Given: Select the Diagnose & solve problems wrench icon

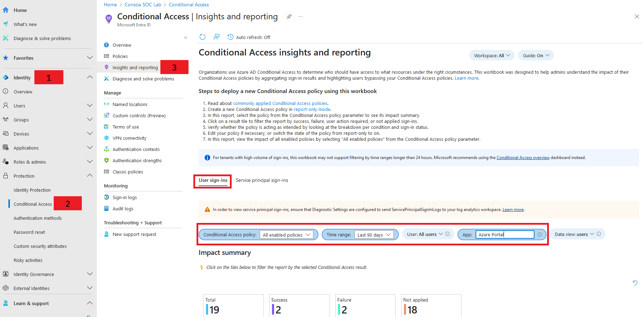Looking at the screenshot, I should point(6,38).
